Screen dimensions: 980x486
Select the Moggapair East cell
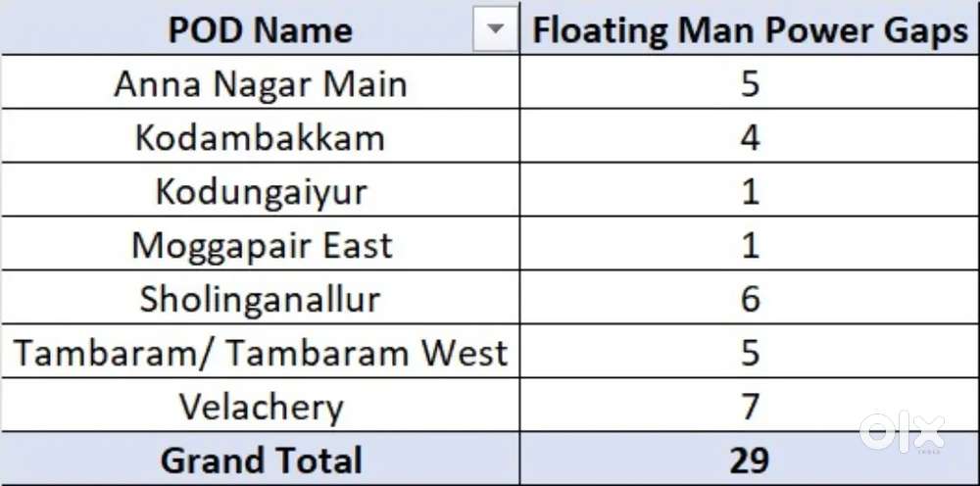point(260,245)
